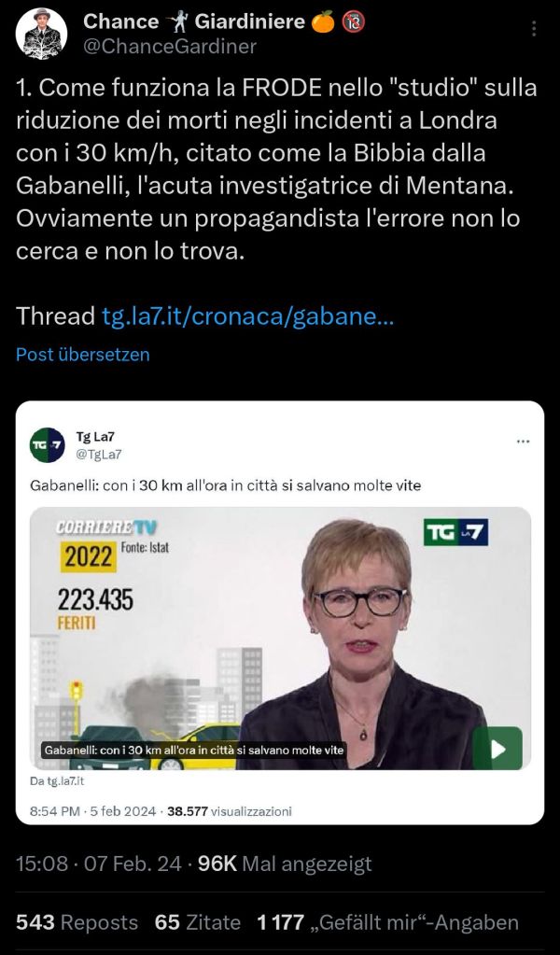Select the @ChanceGardiner handle

pyautogui.click(x=169, y=47)
